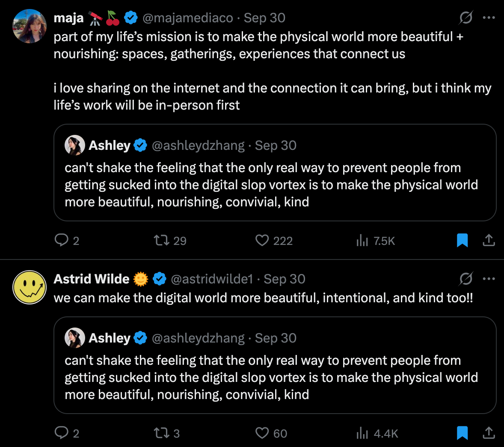This screenshot has height=447, width=504.
Task: Open Ashley's quoted tweet under maja's post
Action: click(275, 184)
